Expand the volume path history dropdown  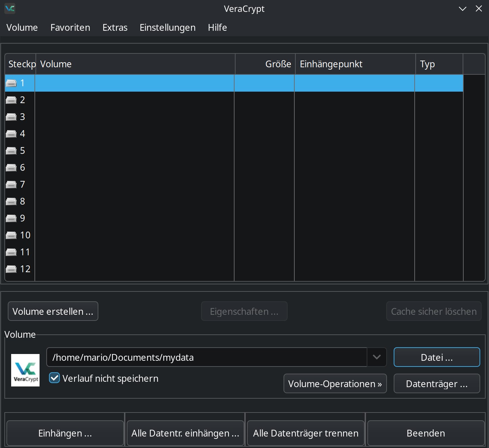pyautogui.click(x=376, y=357)
